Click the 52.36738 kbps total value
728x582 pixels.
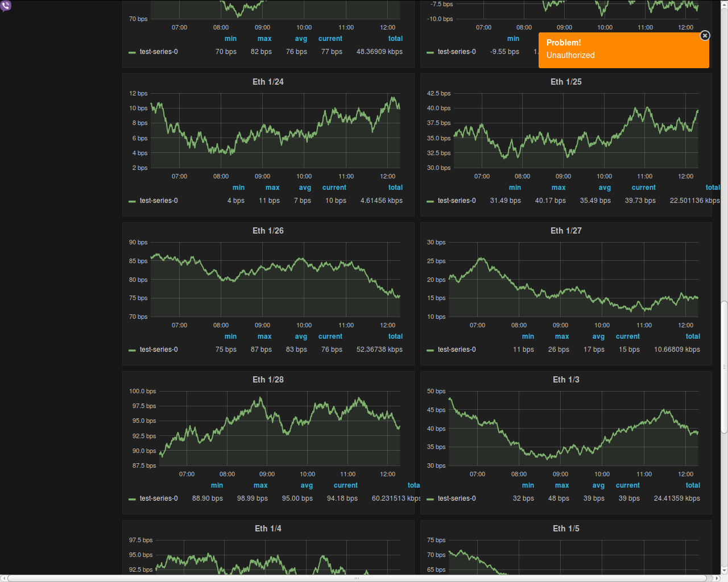click(x=379, y=350)
